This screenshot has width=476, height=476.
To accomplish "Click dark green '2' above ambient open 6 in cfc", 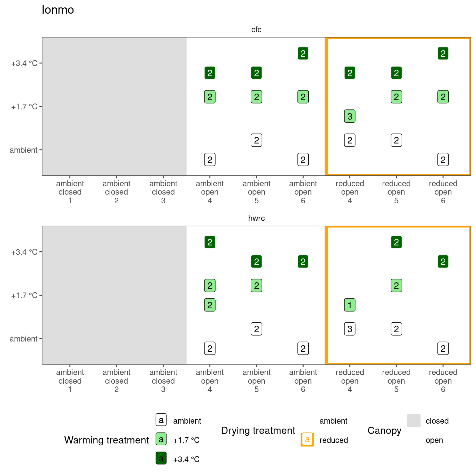I will click(303, 53).
